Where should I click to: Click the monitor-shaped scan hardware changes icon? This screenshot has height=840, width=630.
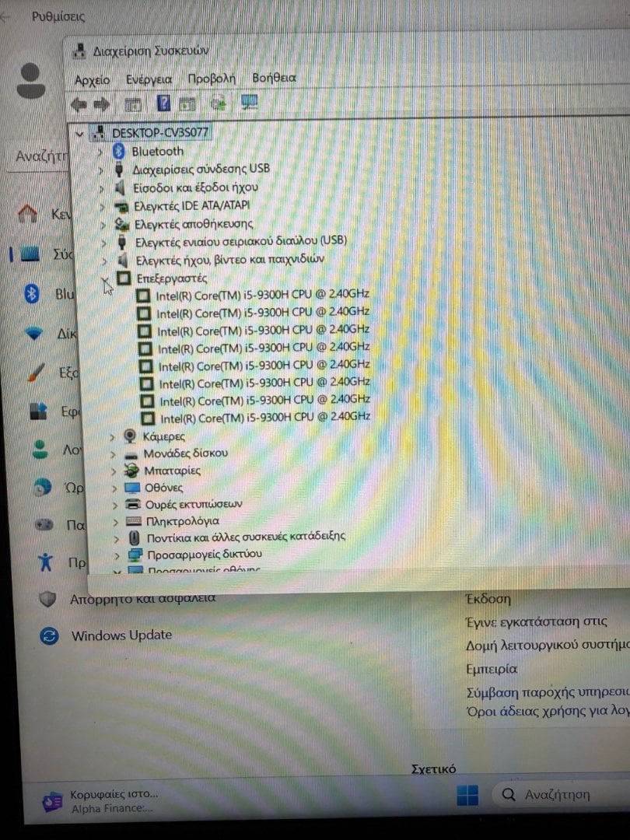point(249,102)
